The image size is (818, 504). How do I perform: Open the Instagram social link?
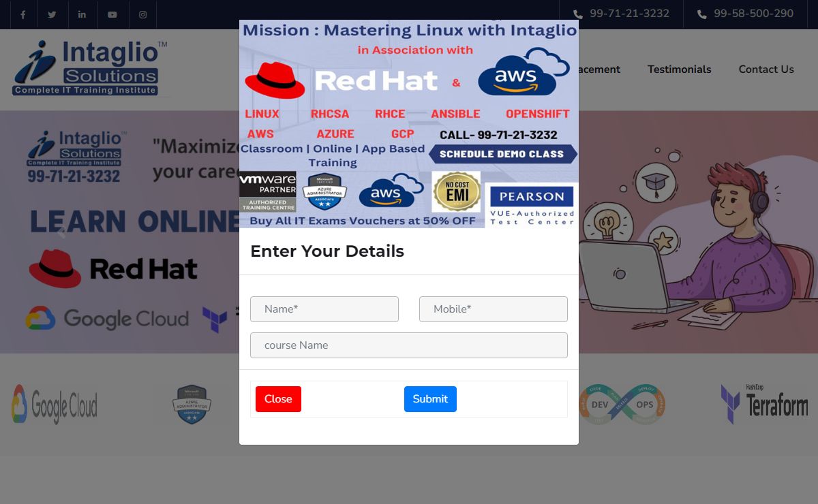(142, 14)
